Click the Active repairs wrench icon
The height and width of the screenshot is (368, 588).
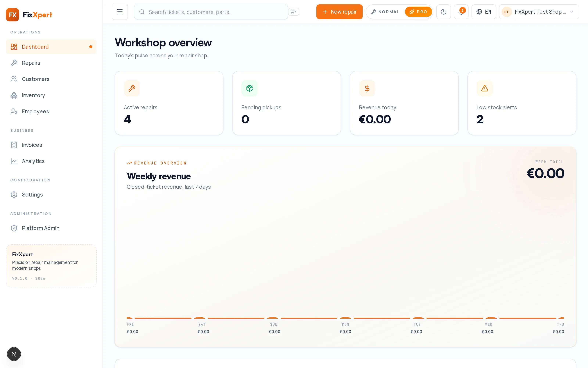tap(132, 88)
